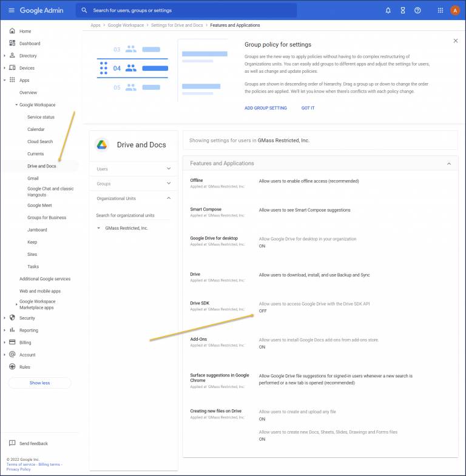Image resolution: width=466 pixels, height=476 pixels.
Task: Click the Security shield icon
Action: (12, 318)
